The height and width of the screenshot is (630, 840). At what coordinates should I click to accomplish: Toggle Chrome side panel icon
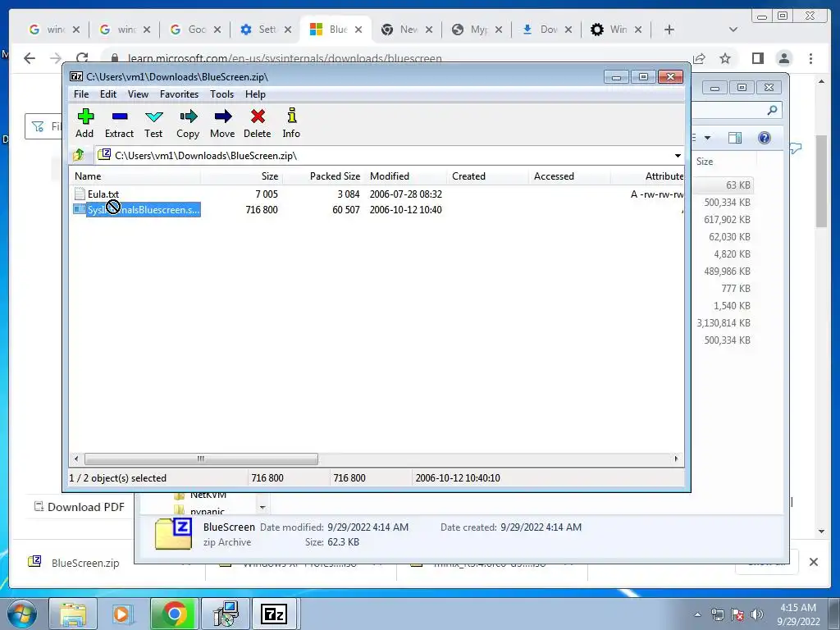pyautogui.click(x=757, y=58)
